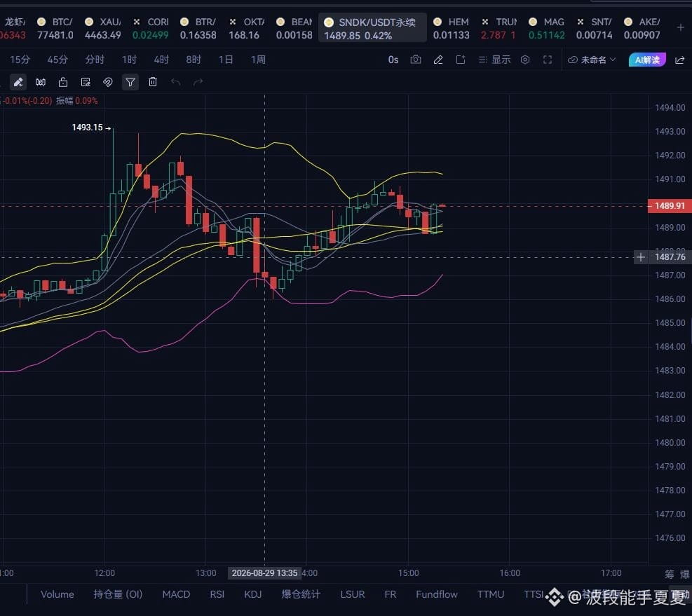Select the 1时 timeframe
Screen dimensions: 692x616
(x=129, y=60)
